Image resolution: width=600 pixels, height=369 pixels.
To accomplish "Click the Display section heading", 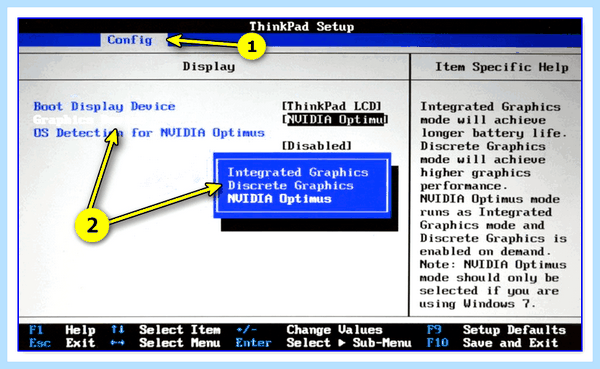I will click(x=209, y=67).
